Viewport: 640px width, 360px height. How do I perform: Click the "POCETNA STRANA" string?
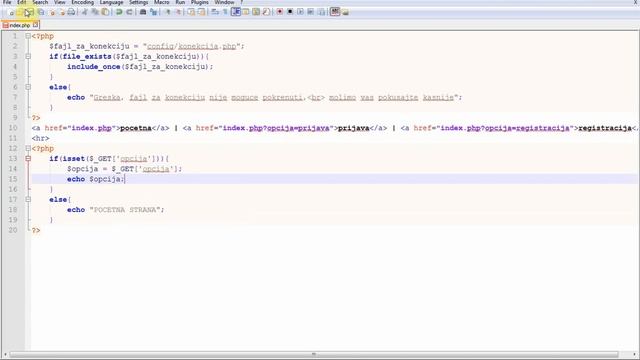click(125, 209)
